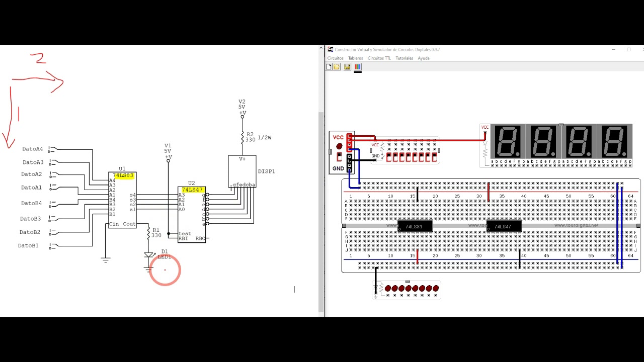This screenshot has height=362, width=644.
Task: Click the DISP1 label in schematic
Action: point(267,171)
